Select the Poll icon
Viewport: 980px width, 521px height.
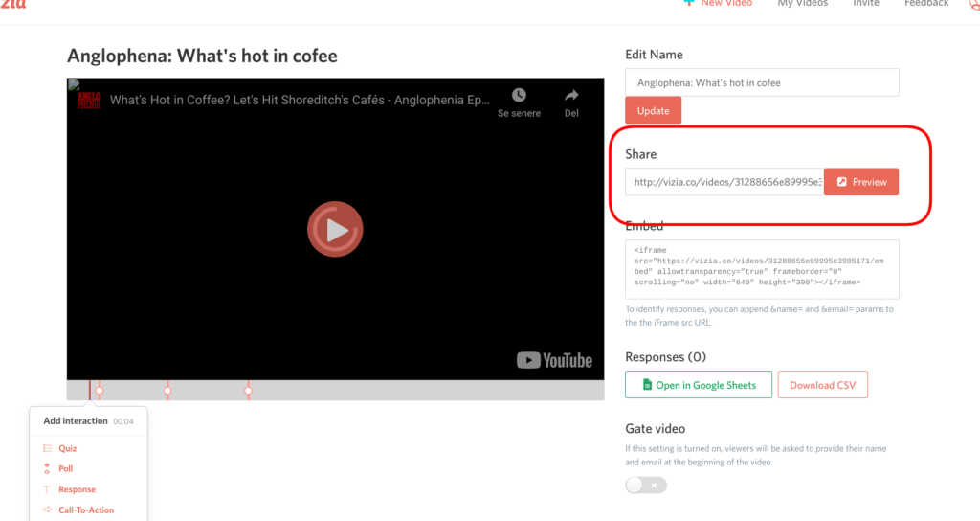tap(47, 468)
